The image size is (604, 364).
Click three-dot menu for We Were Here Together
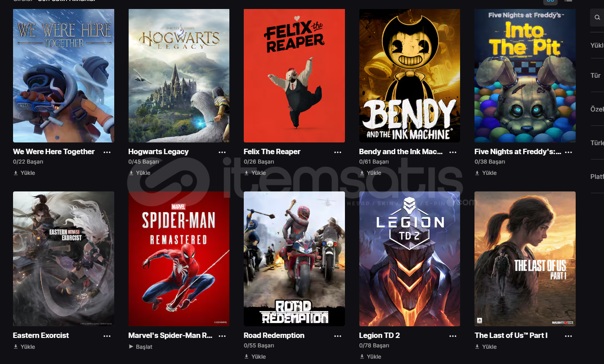coord(107,152)
